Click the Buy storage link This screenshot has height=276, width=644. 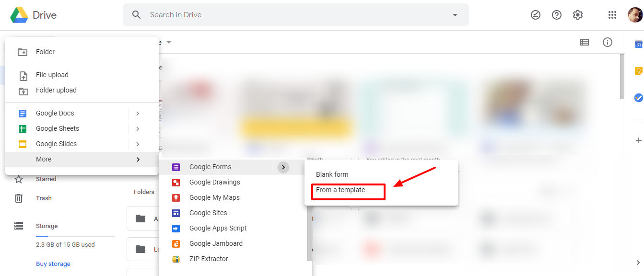[x=53, y=264]
